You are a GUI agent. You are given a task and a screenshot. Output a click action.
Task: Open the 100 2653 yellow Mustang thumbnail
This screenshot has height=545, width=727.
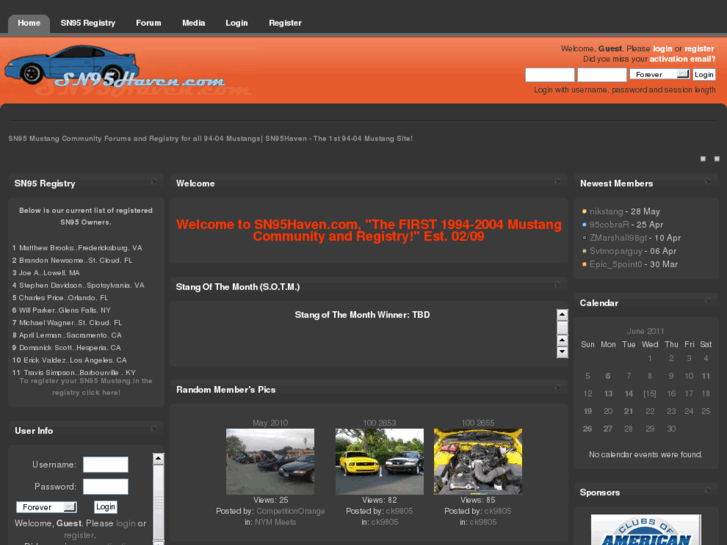click(x=379, y=462)
